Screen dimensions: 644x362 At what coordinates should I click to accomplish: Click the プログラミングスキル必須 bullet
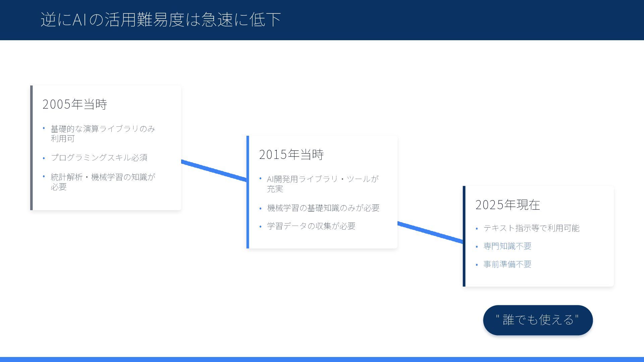[99, 158]
